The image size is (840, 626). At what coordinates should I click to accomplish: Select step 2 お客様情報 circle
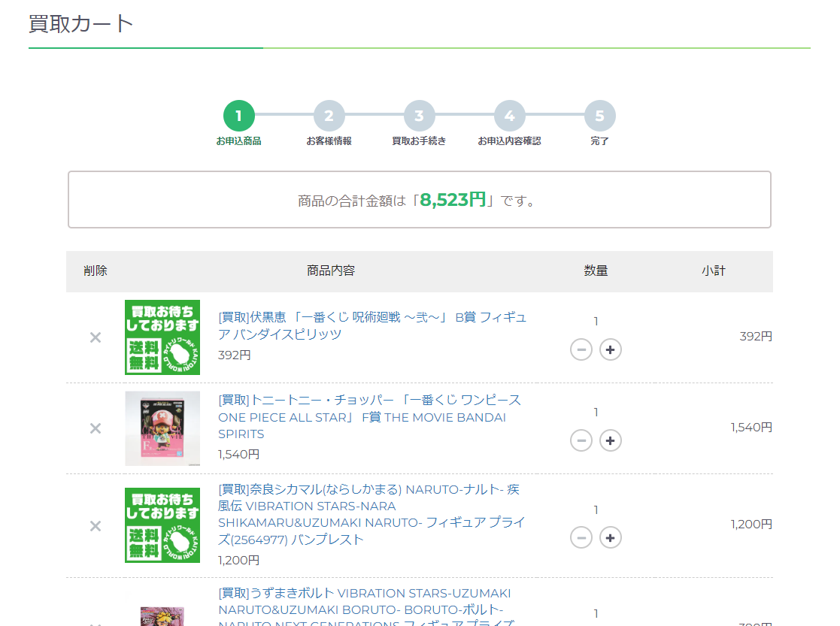point(329,116)
